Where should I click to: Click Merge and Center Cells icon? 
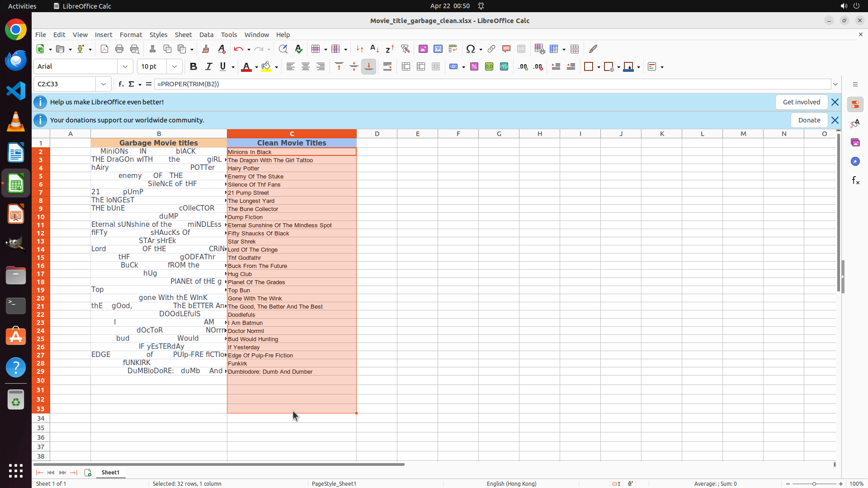pos(406,67)
